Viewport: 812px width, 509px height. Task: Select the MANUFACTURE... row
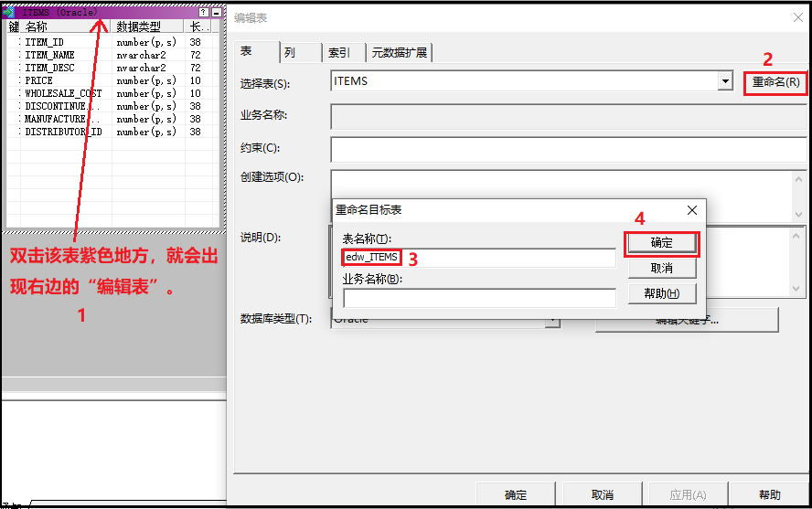point(113,119)
